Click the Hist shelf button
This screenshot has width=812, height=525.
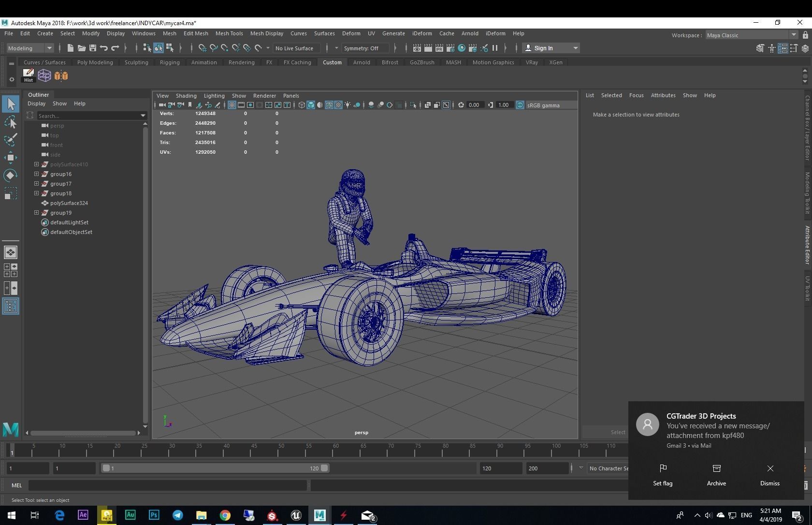coord(29,75)
